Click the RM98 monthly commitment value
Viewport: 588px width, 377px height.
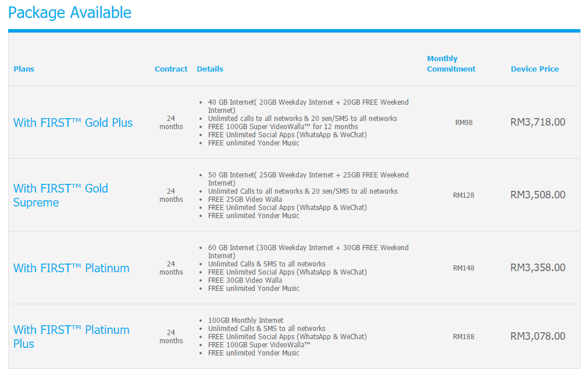pos(464,123)
